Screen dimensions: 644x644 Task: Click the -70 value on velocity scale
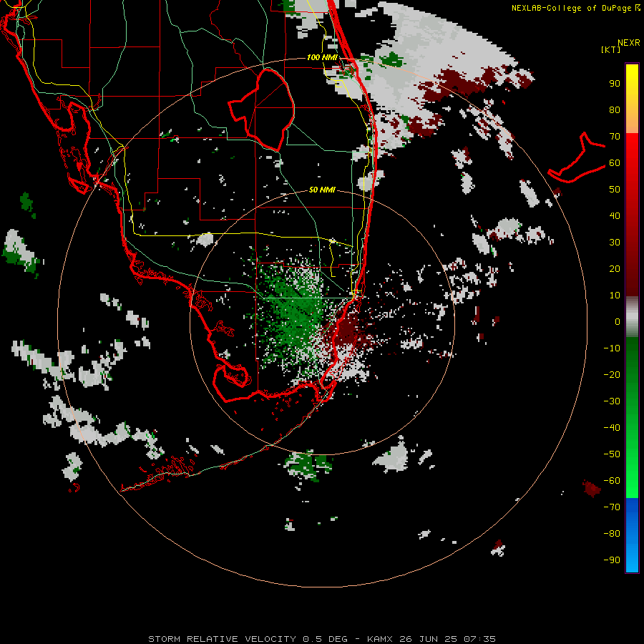(612, 507)
